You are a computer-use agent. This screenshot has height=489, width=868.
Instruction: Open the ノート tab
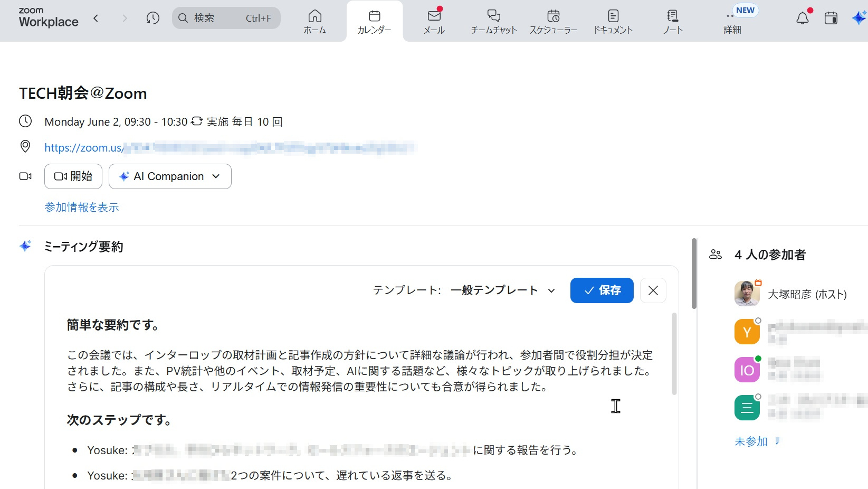point(673,22)
